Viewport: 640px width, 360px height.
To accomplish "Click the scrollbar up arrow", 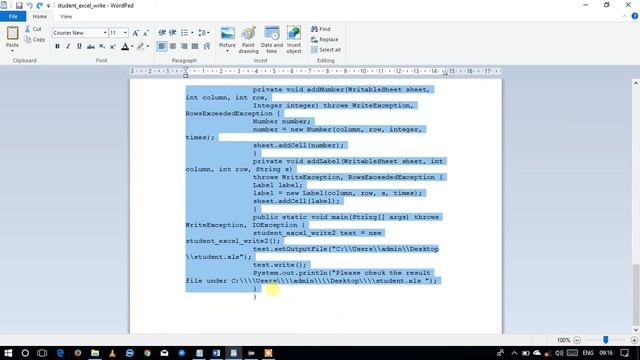I will 636,83.
